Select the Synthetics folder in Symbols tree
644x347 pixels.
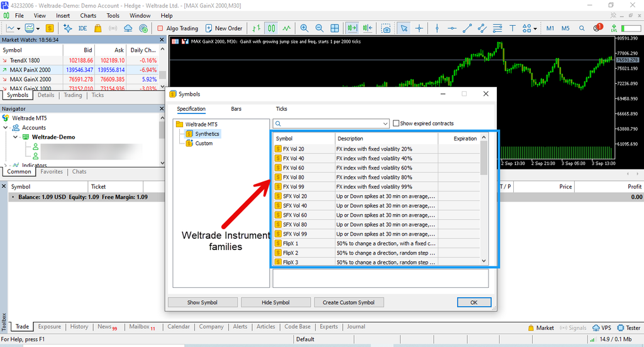[207, 134]
